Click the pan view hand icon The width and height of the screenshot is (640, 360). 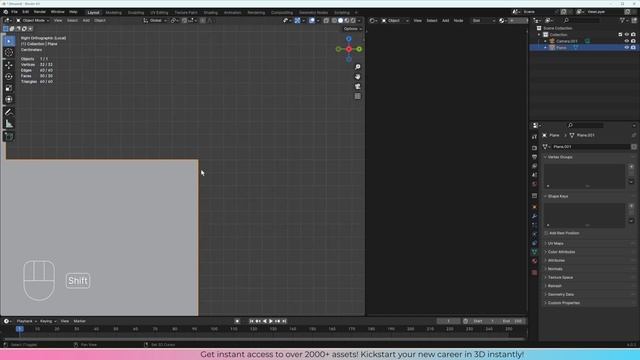click(x=358, y=77)
